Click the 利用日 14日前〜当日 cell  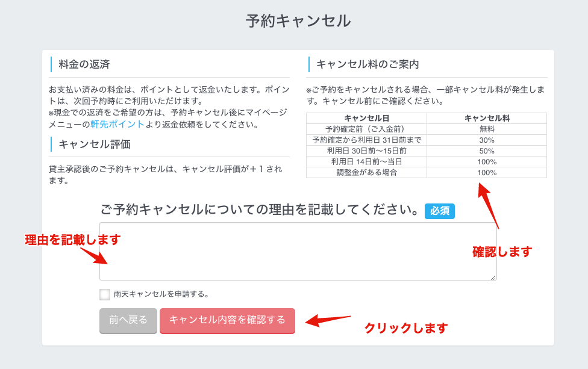pyautogui.click(x=366, y=162)
